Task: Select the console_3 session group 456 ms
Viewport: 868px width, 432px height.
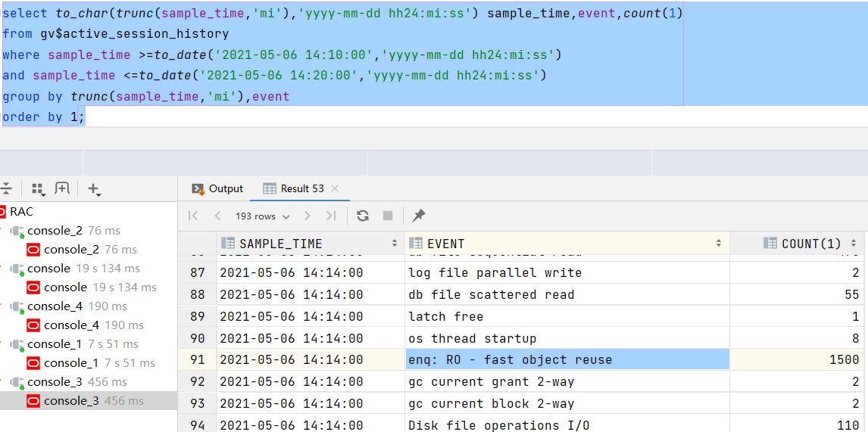Action: click(69, 381)
